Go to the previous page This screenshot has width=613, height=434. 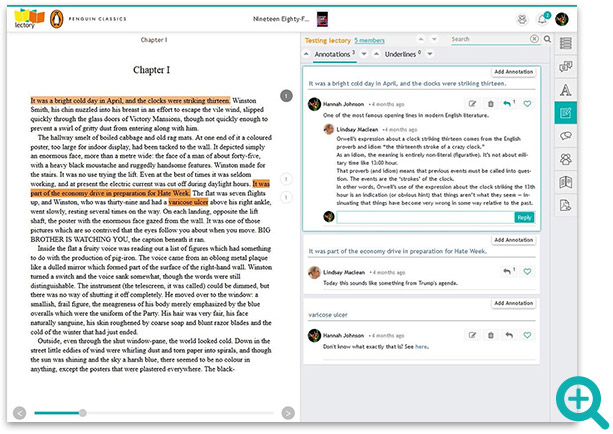[20, 413]
